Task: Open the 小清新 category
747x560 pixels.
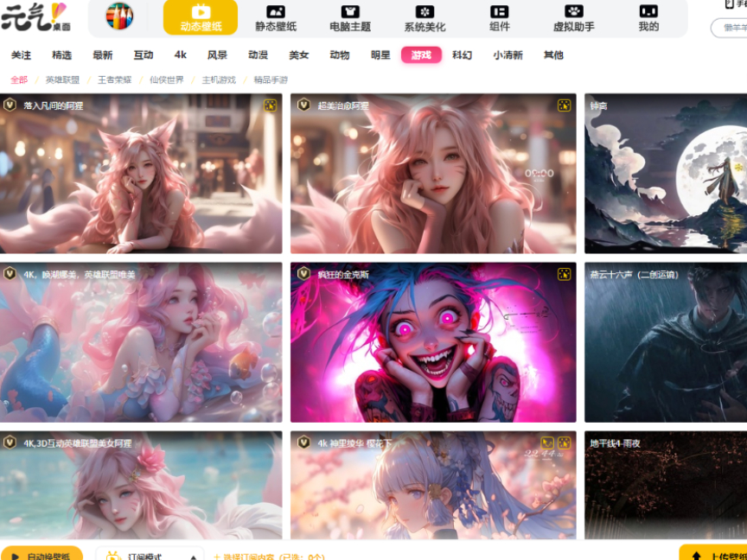Action: click(x=508, y=55)
